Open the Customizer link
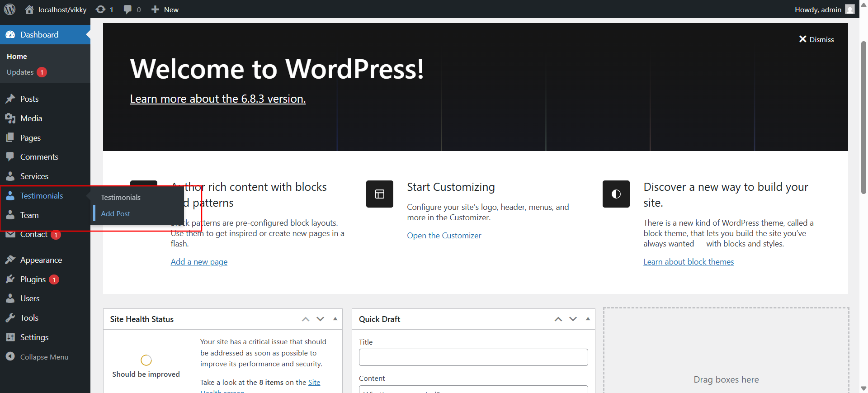The width and height of the screenshot is (868, 393). pyautogui.click(x=444, y=236)
